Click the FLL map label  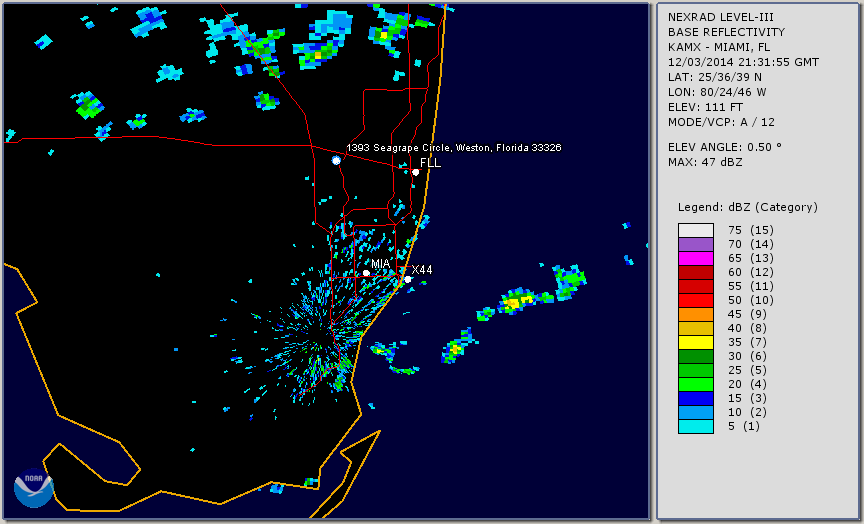click(x=430, y=163)
